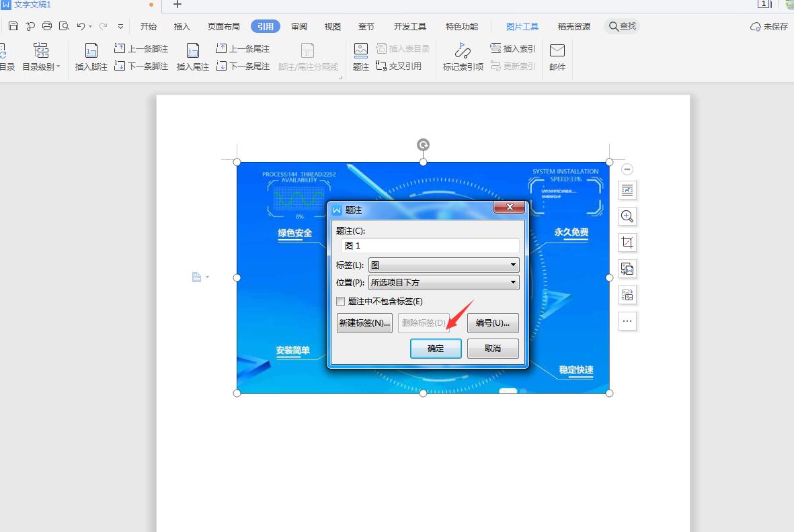Insert an endnote with 插入尾注
Viewport: 794px width, 532px height.
pos(192,56)
